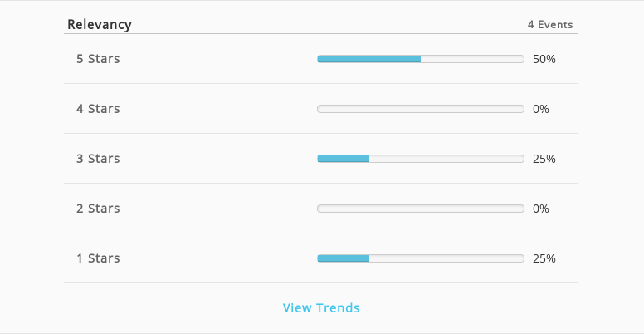Select the 1 Stars row label
The height and width of the screenshot is (334, 644).
pyautogui.click(x=98, y=258)
